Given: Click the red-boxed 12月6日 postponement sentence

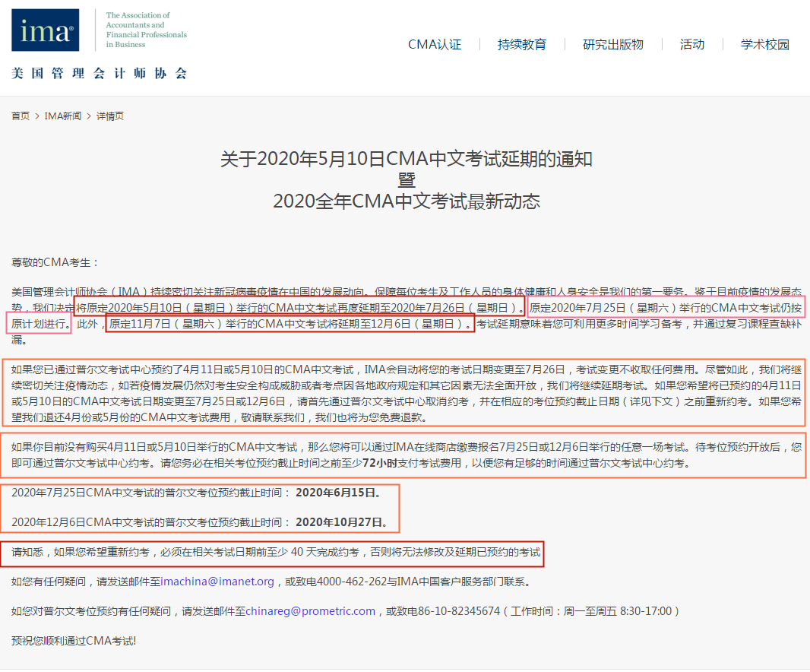Looking at the screenshot, I should pos(289,323).
